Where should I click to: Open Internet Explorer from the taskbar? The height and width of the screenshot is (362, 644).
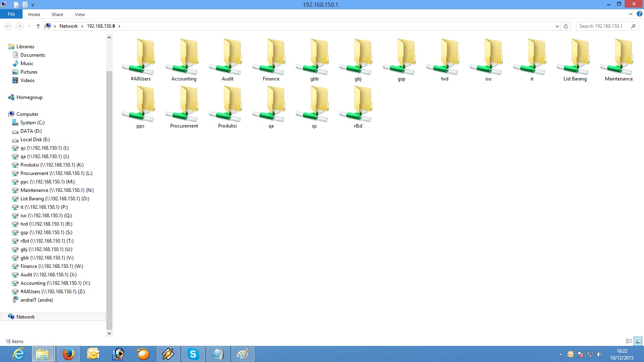coord(17,354)
